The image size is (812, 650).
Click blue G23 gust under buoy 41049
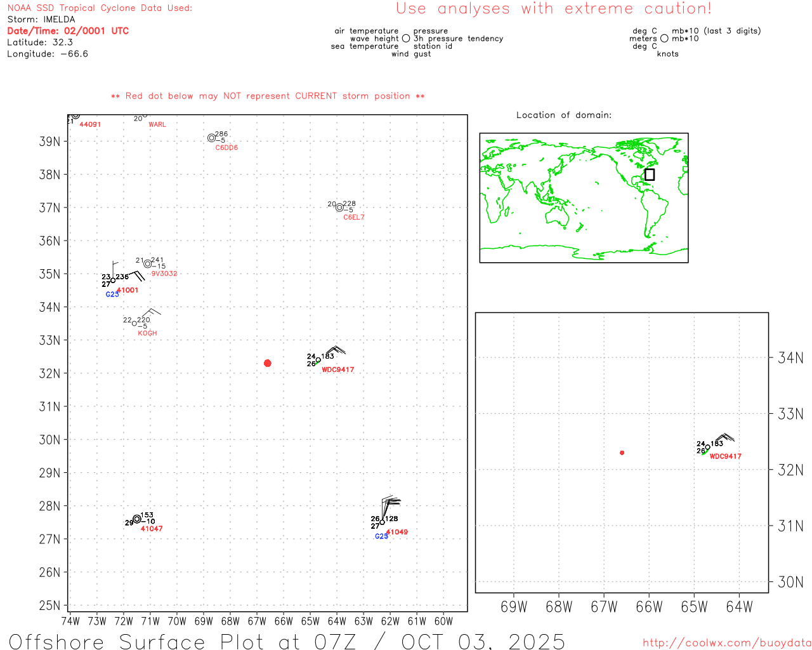381,536
